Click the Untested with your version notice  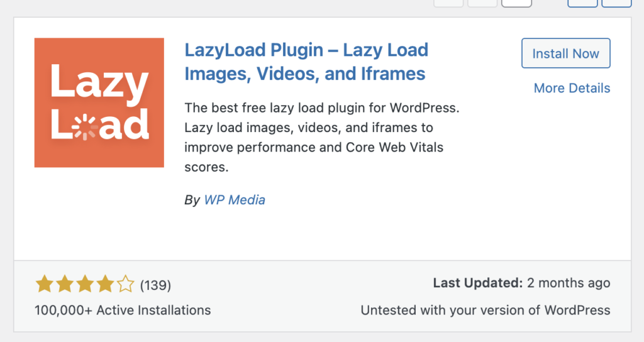485,310
